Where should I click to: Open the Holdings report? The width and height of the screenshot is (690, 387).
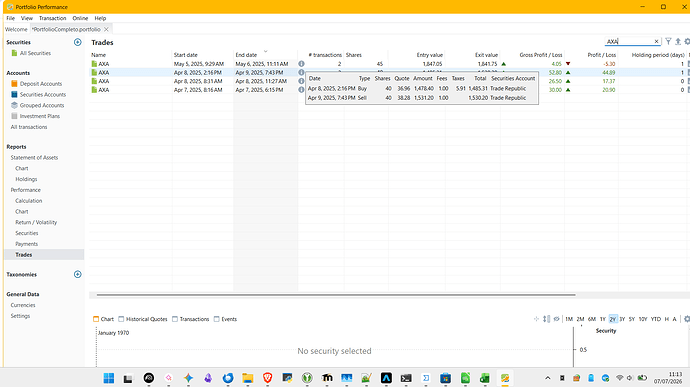(26, 179)
